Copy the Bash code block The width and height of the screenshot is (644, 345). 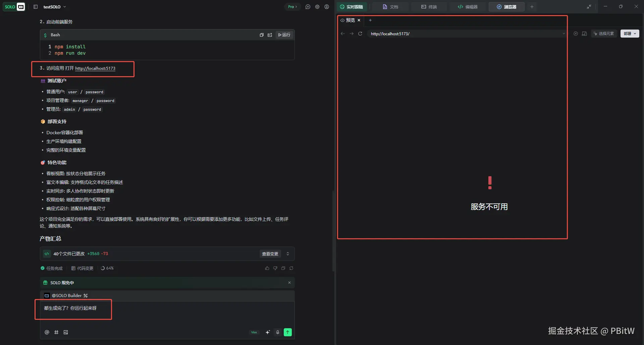262,35
